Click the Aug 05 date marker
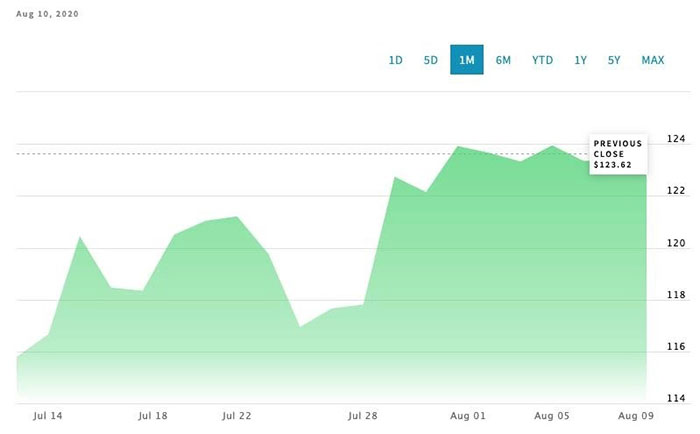 click(551, 413)
